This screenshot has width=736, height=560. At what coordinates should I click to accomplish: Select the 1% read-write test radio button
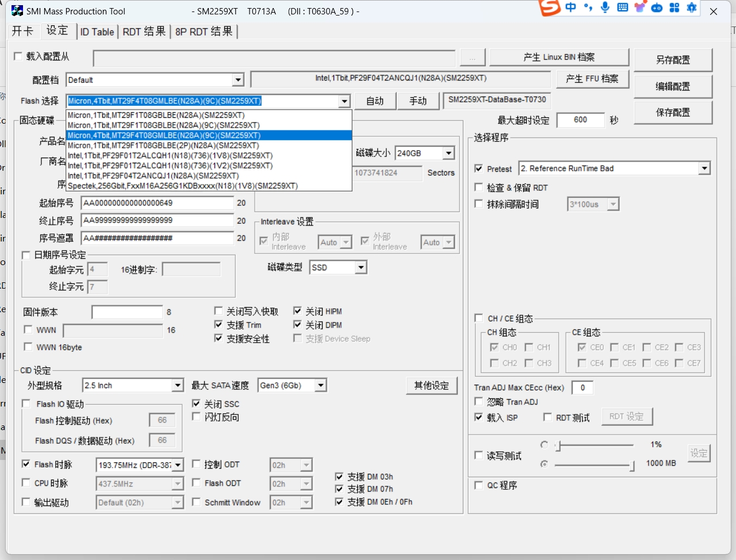click(x=544, y=444)
